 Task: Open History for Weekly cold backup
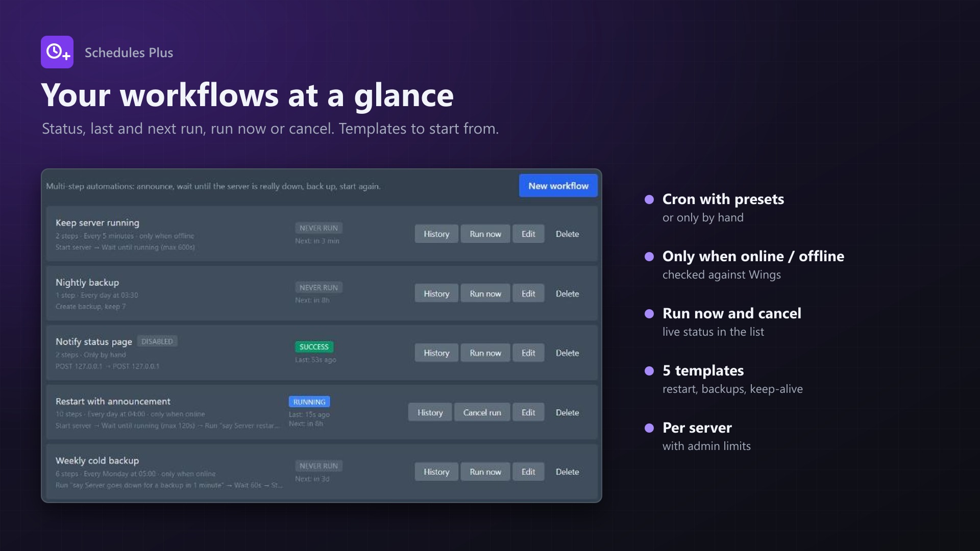[436, 471]
